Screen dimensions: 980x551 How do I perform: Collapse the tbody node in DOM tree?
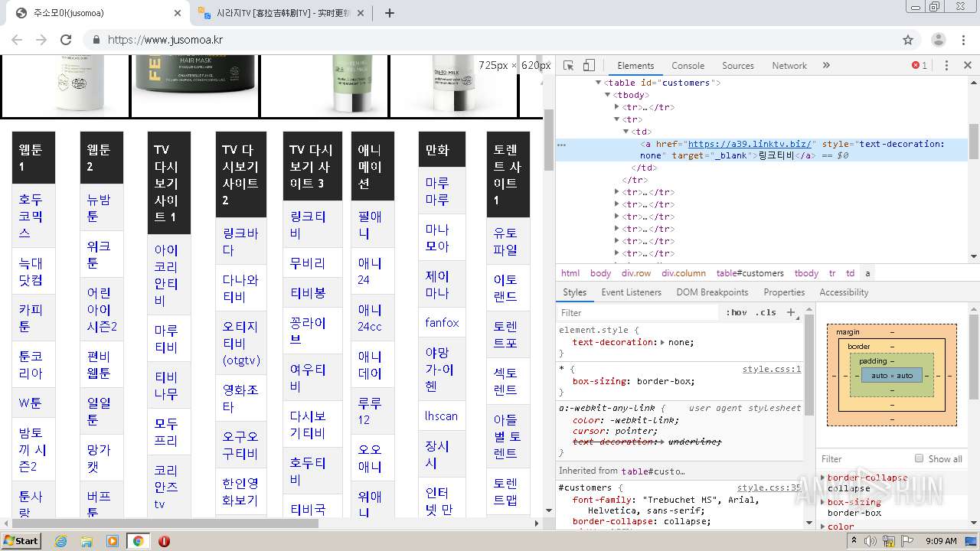tap(608, 95)
